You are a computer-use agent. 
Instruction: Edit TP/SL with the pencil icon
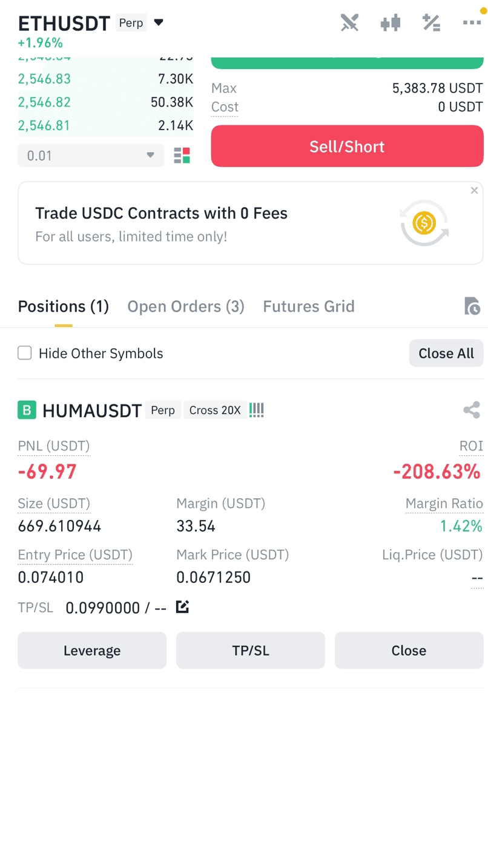click(182, 607)
